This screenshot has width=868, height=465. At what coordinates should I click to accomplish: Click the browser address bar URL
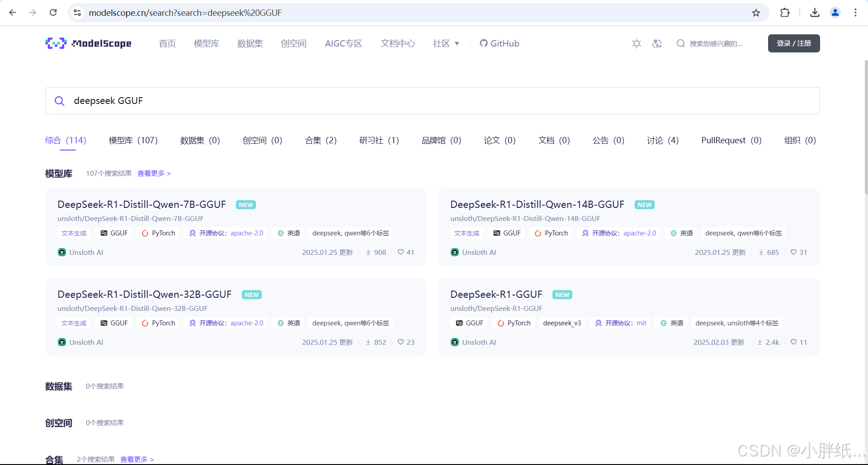185,13
